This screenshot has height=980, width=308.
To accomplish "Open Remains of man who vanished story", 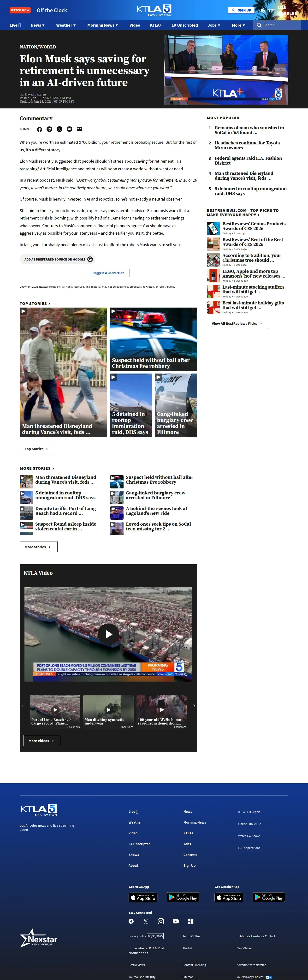I will pos(249,130).
